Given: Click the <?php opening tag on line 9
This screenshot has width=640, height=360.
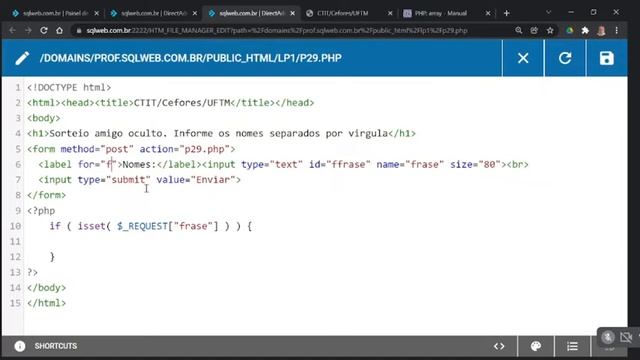Looking at the screenshot, I should coord(41,211).
